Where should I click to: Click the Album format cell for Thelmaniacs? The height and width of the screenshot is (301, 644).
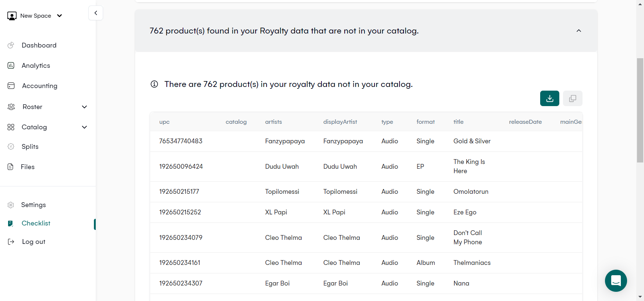coord(426,263)
